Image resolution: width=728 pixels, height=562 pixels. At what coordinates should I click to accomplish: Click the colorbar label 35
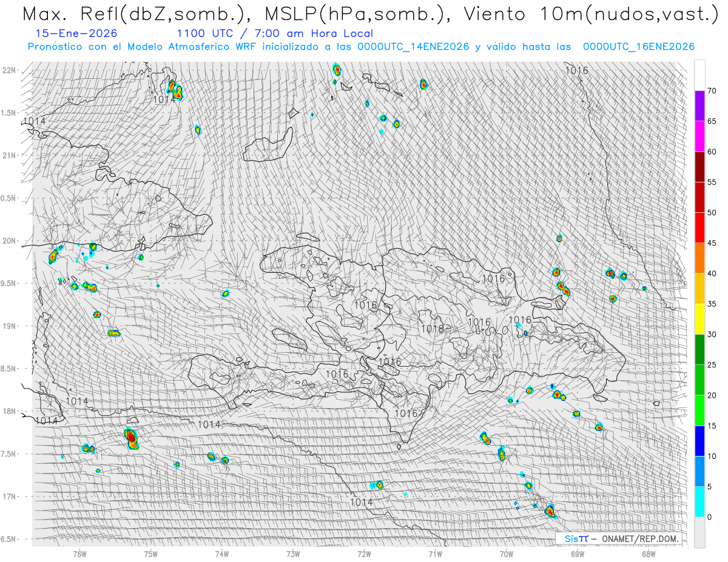pos(712,304)
